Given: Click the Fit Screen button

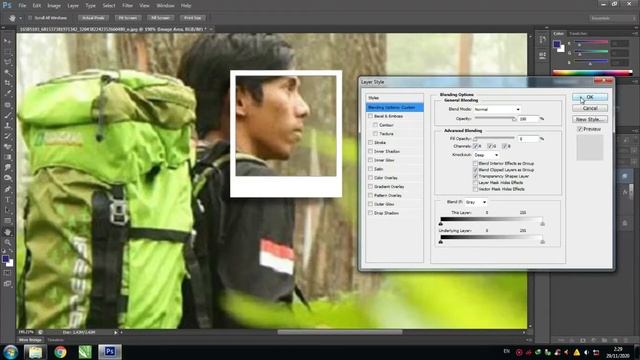Looking at the screenshot, I should 128,18.
